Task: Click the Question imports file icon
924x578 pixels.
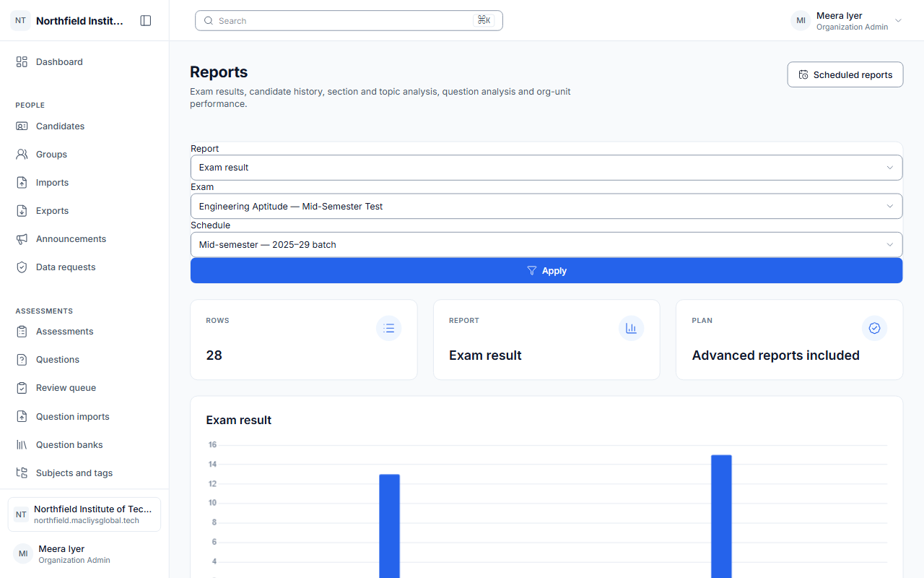Action: click(x=22, y=417)
